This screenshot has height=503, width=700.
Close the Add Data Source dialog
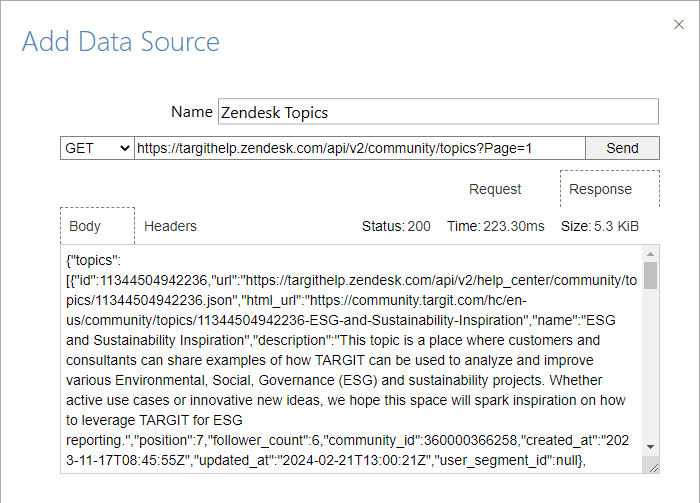click(x=680, y=23)
